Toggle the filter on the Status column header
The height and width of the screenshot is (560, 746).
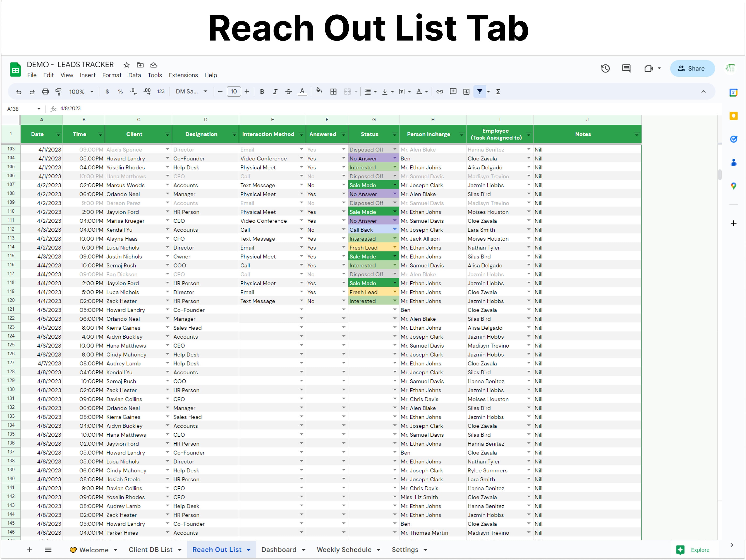click(395, 134)
